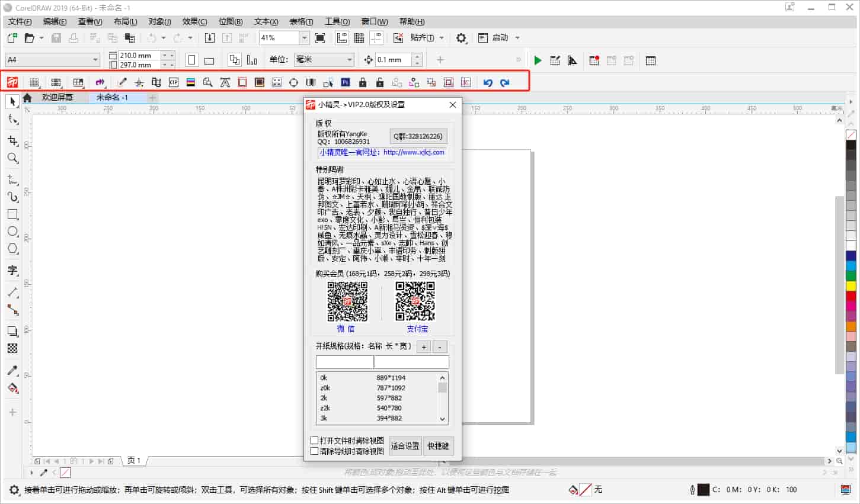Click the circle ring icon in plugin toolbar
The width and height of the screenshot is (860, 504).
pos(293,82)
